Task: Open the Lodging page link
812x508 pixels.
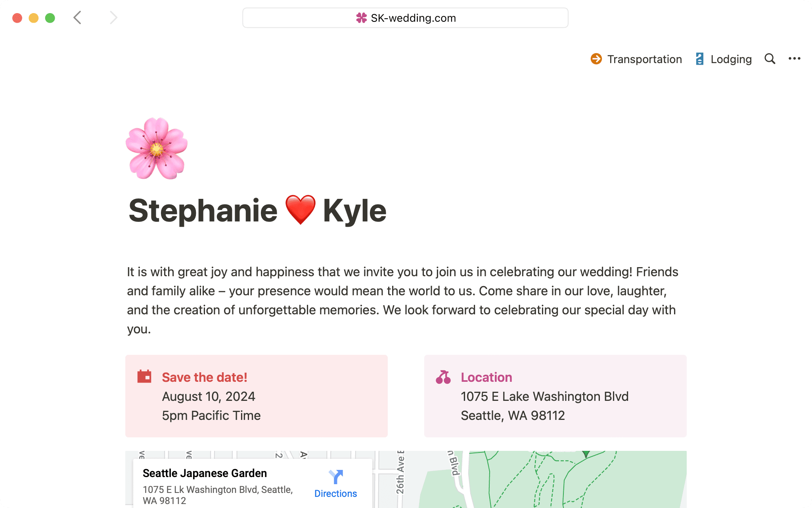Action: pyautogui.click(x=731, y=59)
